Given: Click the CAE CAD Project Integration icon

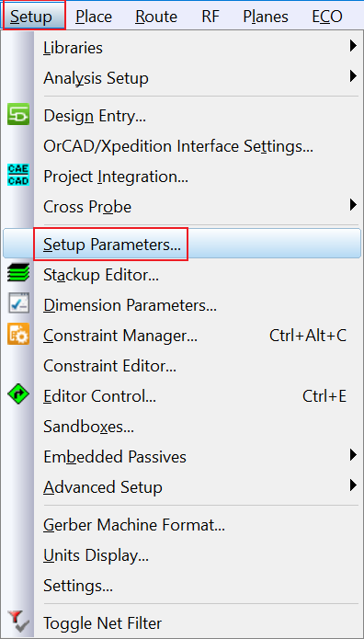Looking at the screenshot, I should pos(18,176).
